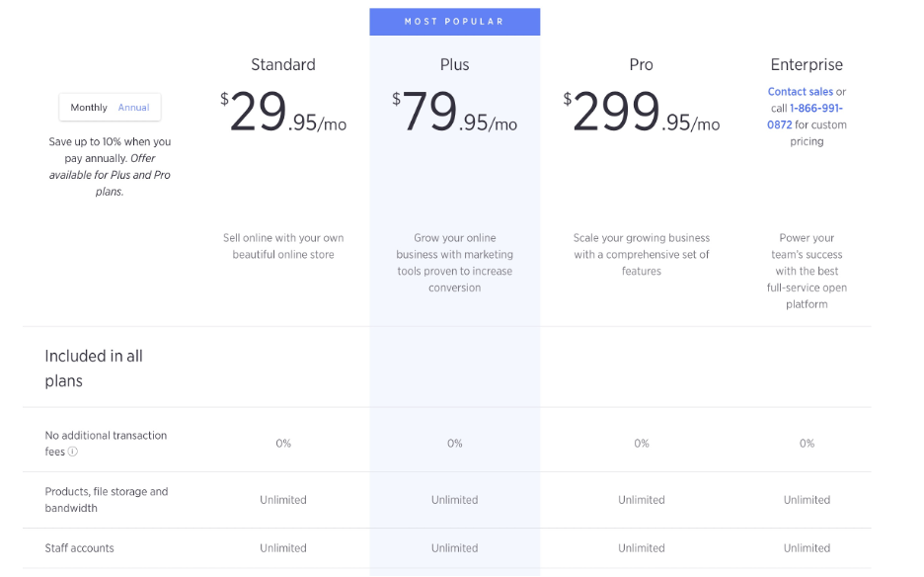924x577 pixels.
Task: Click the $29.95/mo Standard price
Action: (x=283, y=112)
